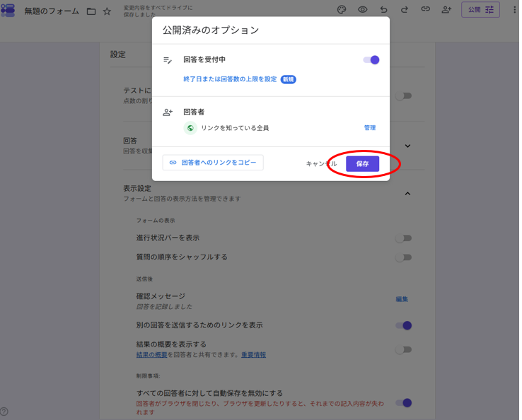522x420 pixels.
Task: Click the リンクを知っている全員 text
Action: coord(235,128)
